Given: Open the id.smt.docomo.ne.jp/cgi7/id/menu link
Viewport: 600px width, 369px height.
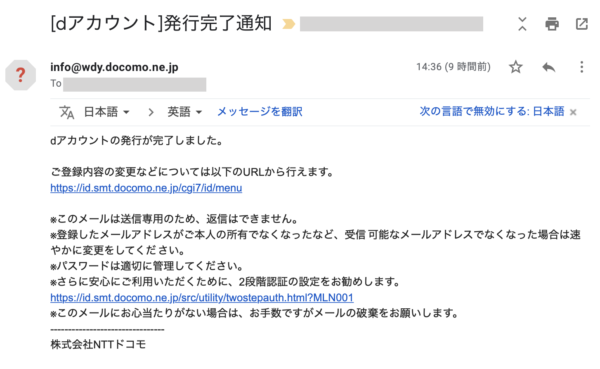Looking at the screenshot, I should coord(146,188).
